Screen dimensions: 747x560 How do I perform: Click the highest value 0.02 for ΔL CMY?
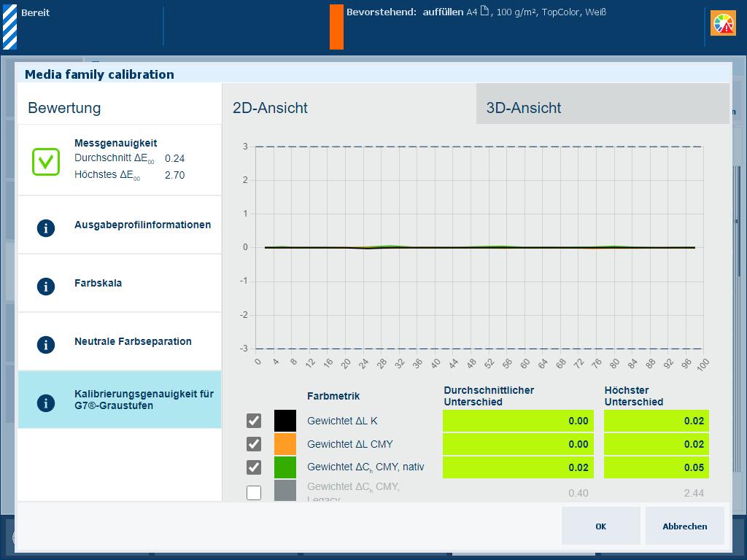point(657,444)
